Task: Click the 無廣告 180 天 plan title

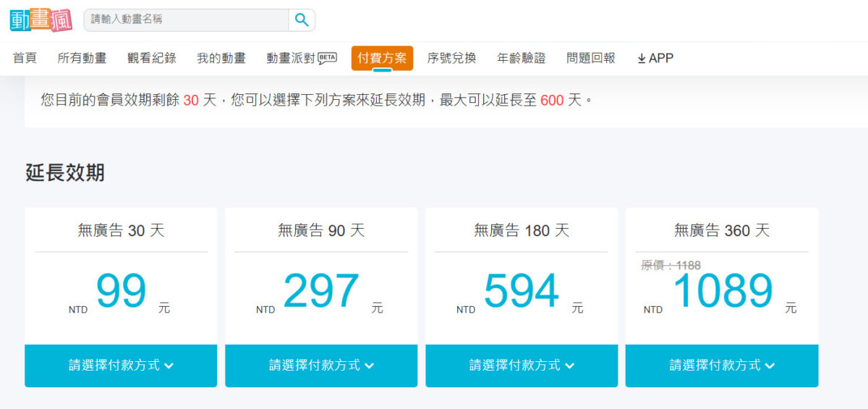Action: (x=522, y=231)
